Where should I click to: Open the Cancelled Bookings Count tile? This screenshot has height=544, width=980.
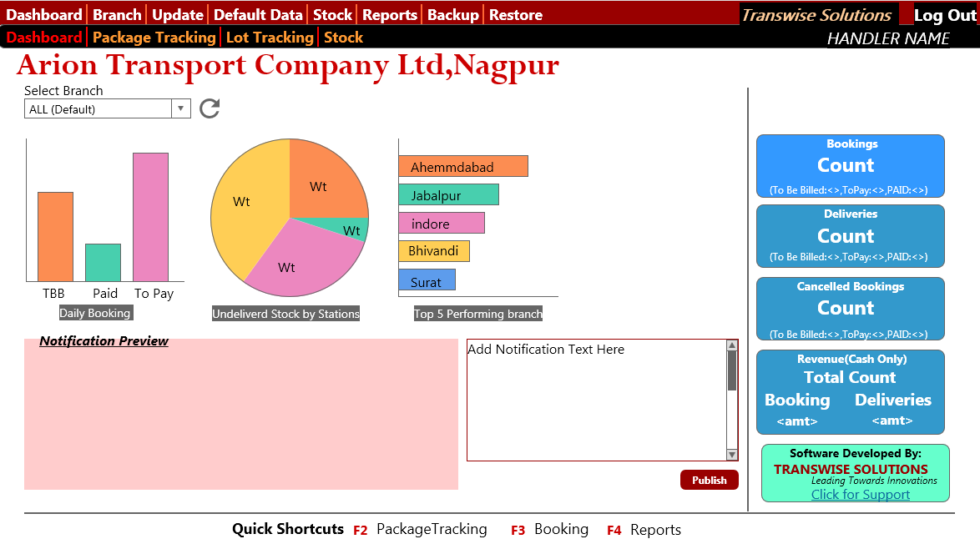[x=850, y=309]
